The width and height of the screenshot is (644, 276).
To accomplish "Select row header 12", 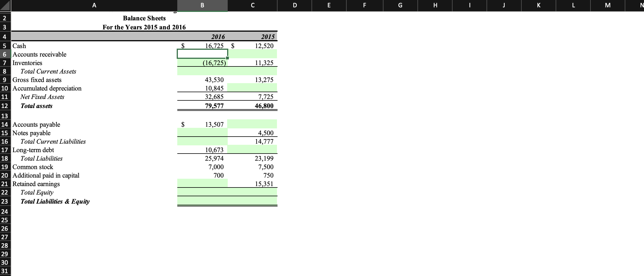I will point(5,106).
